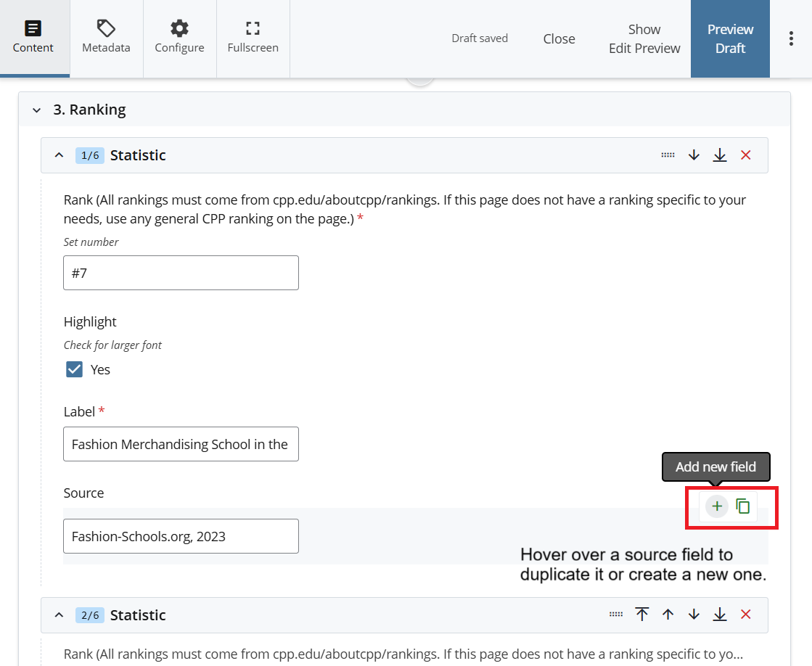
Task: Move Statistic 2/6 up one position
Action: point(668,614)
